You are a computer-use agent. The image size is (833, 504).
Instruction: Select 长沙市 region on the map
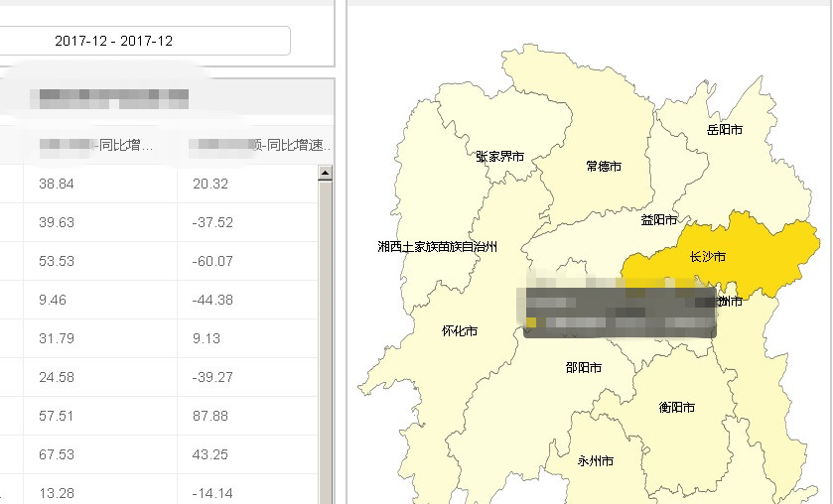[x=707, y=257]
